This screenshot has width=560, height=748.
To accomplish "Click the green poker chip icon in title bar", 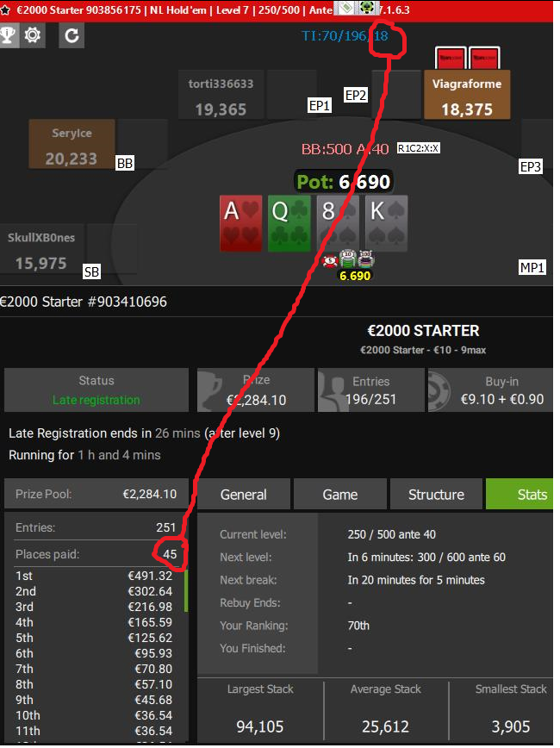I will coord(367,8).
